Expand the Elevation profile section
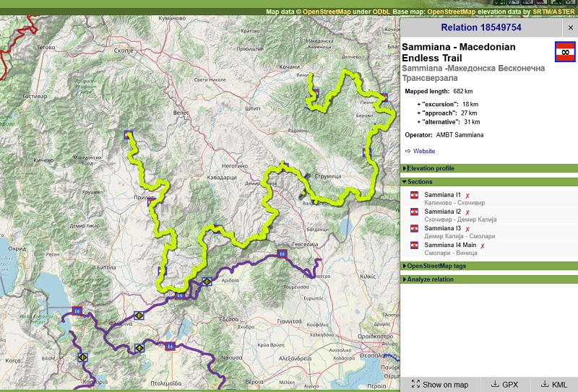 433,168
